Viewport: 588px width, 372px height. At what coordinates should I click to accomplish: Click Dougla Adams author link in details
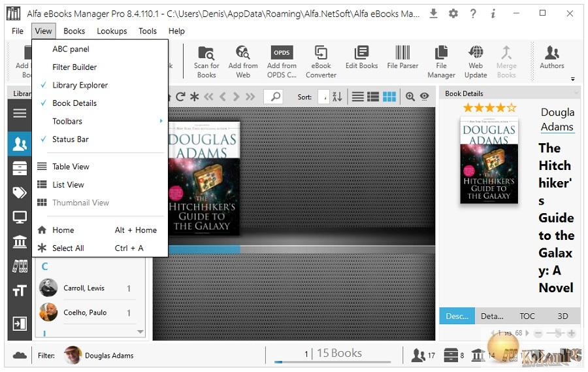pyautogui.click(x=557, y=120)
